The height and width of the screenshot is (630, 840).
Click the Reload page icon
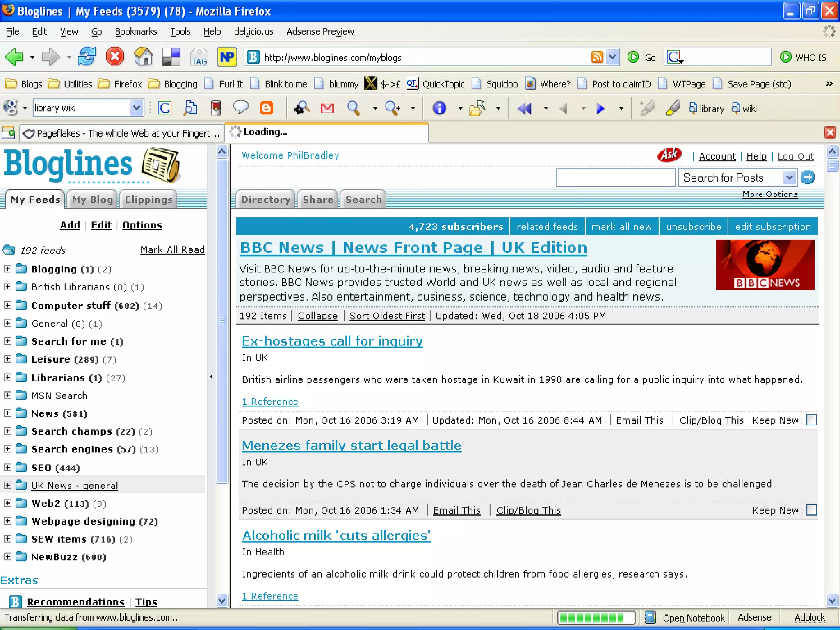[x=87, y=57]
